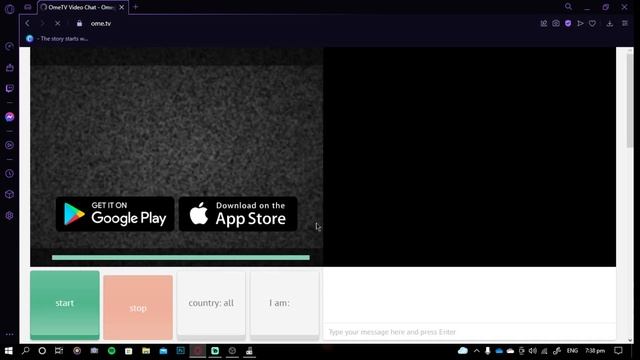The width and height of the screenshot is (640, 360).
Task: Open File Explorer folder on taskbar
Action: [x=146, y=351]
